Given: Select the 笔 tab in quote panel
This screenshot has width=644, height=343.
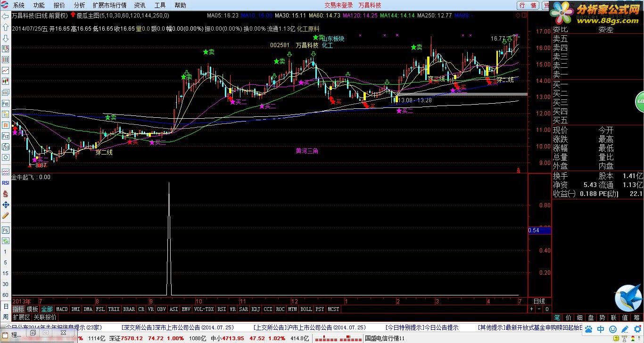Looking at the screenshot, I should click(x=557, y=318).
